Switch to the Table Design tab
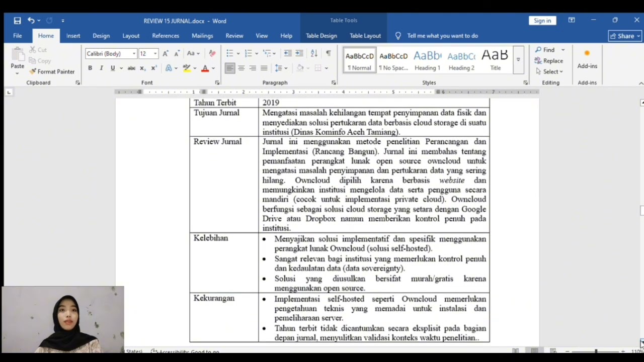This screenshot has width=644, height=362. (x=321, y=36)
